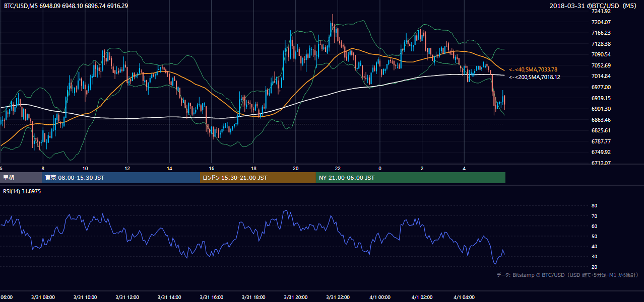The width and height of the screenshot is (644, 302).
Task: Click the hour tick 10 under the chart
Action: [85, 168]
